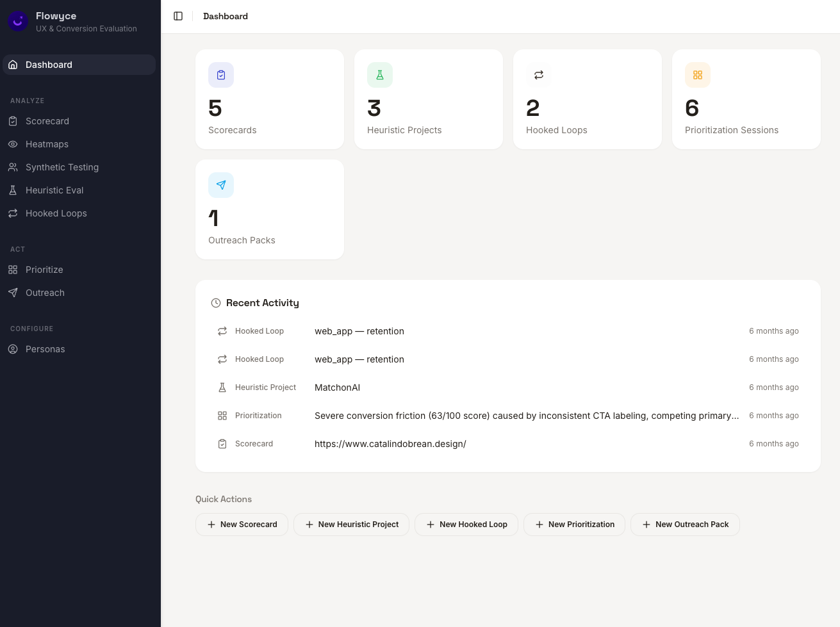This screenshot has height=627, width=840.
Task: Open Hooked Loops in sidebar
Action: pyautogui.click(x=79, y=213)
